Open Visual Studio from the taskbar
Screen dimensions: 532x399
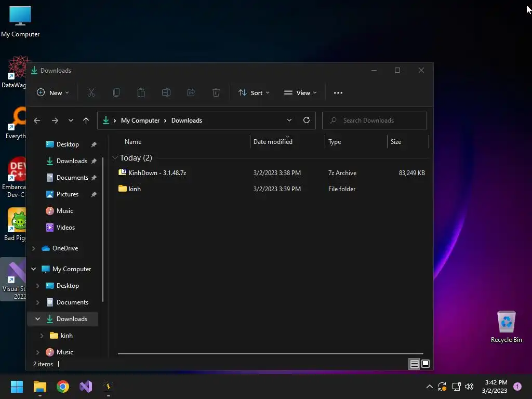[86, 387]
